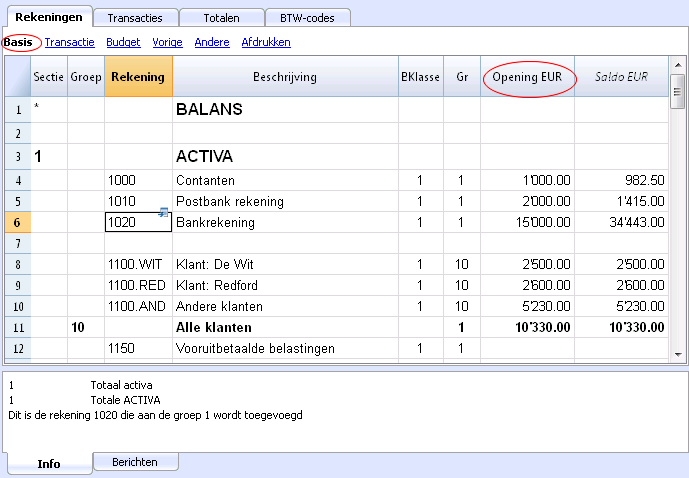This screenshot has width=689, height=478.
Task: Click the Afdrukken view link
Action: coord(266,42)
